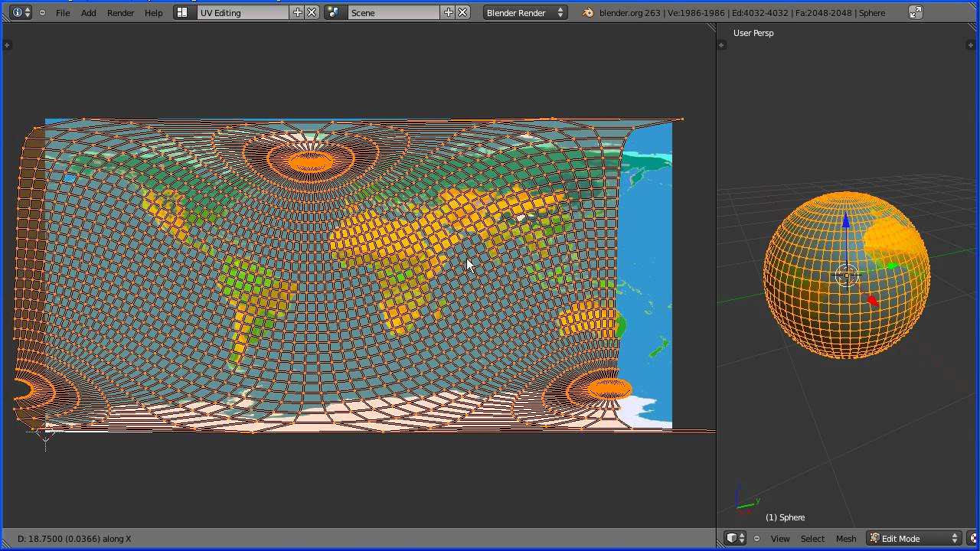
Task: Add a new screen layout
Action: [298, 12]
